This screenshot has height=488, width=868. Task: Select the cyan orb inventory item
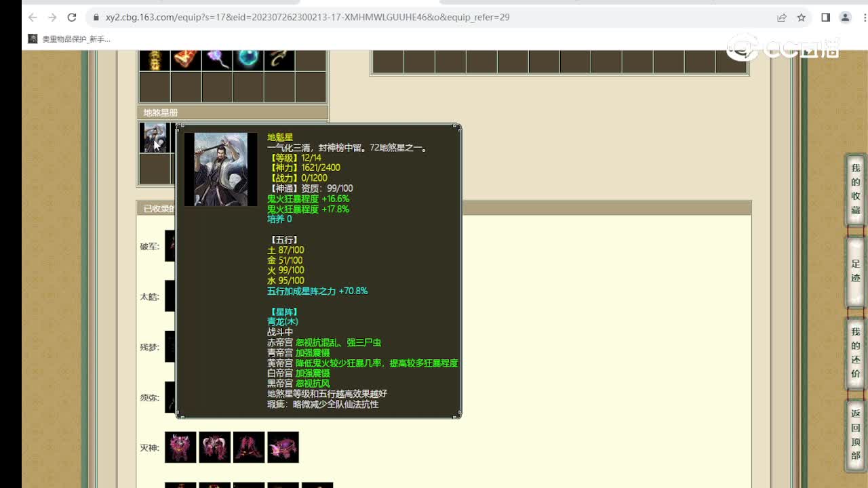[x=248, y=60]
